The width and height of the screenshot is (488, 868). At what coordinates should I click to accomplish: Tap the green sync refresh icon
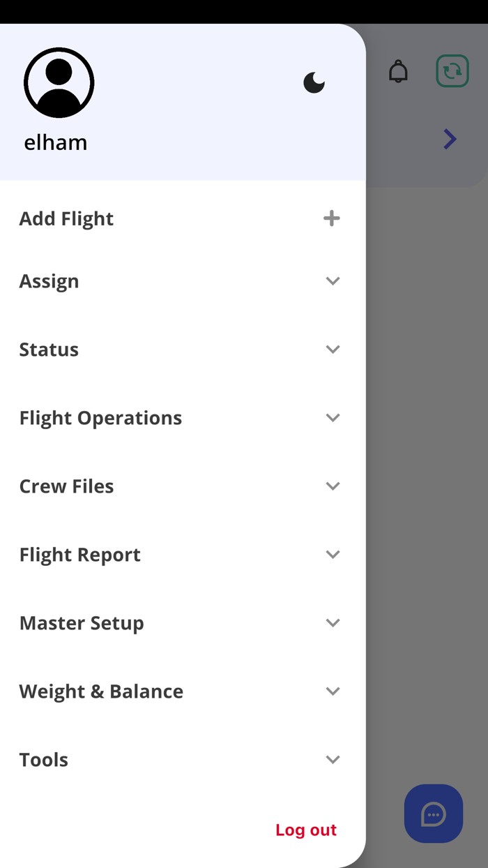tap(452, 71)
